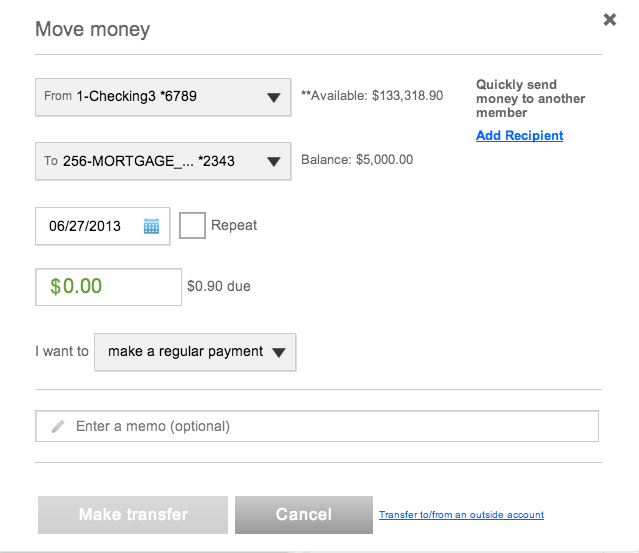Screen dimensions: 639x553
Task: Focus the $0.00 amount field
Action: coord(108,286)
